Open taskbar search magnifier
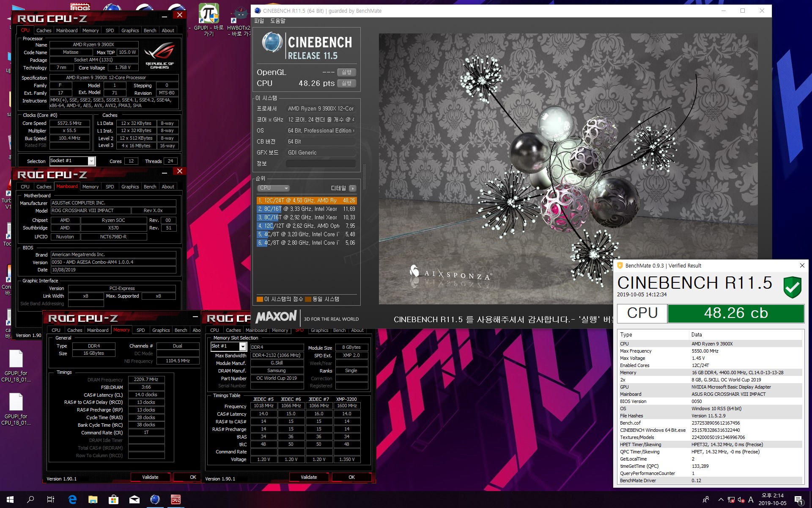This screenshot has height=508, width=812. tap(30, 500)
